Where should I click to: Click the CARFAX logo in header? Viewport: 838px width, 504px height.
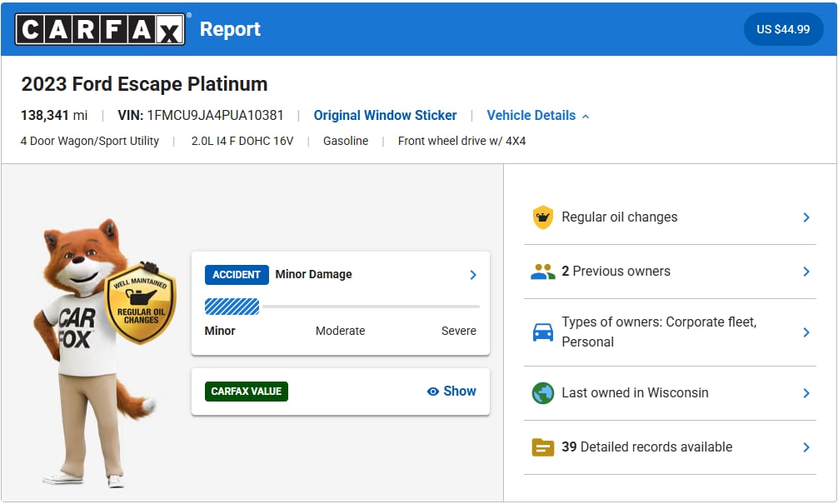100,30
